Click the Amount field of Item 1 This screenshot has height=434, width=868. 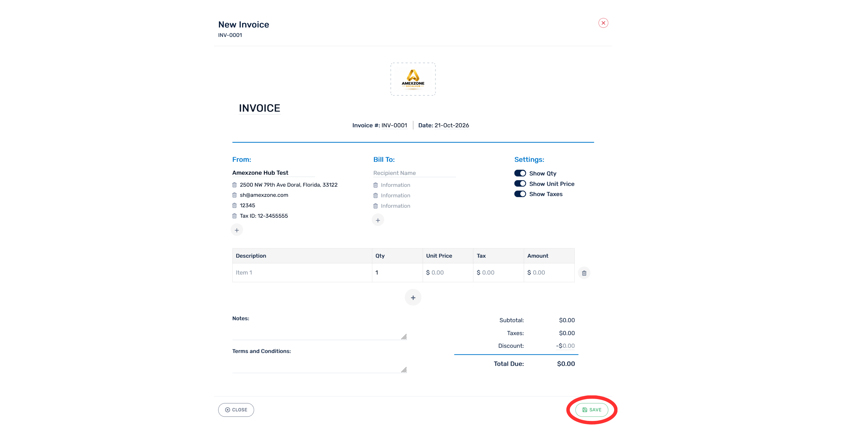pyautogui.click(x=549, y=273)
